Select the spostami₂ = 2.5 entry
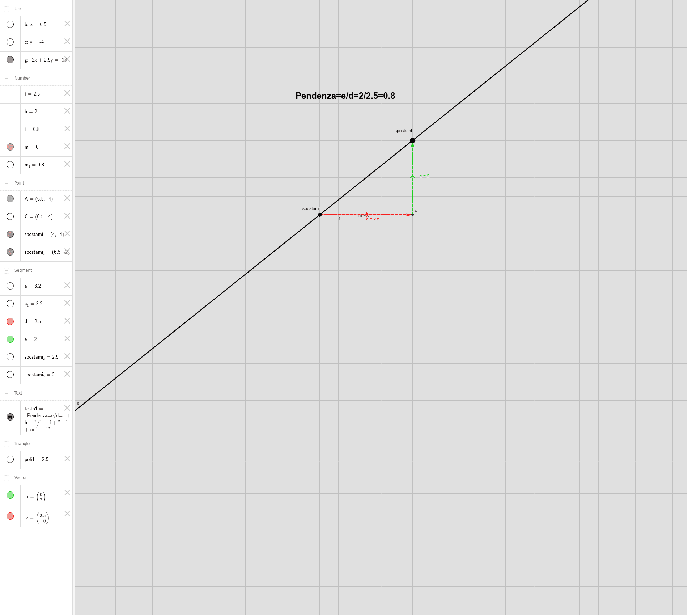688x616 pixels. (x=42, y=357)
